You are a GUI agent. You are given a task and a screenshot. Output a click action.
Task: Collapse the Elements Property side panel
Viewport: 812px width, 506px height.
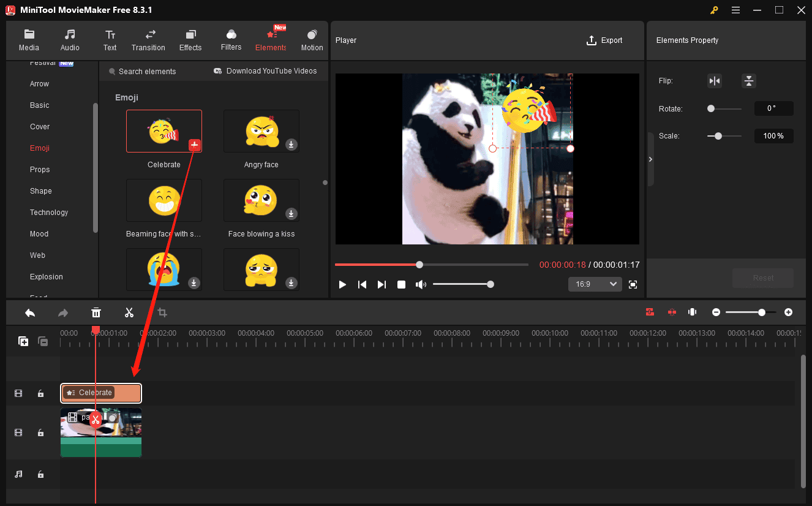pos(651,159)
